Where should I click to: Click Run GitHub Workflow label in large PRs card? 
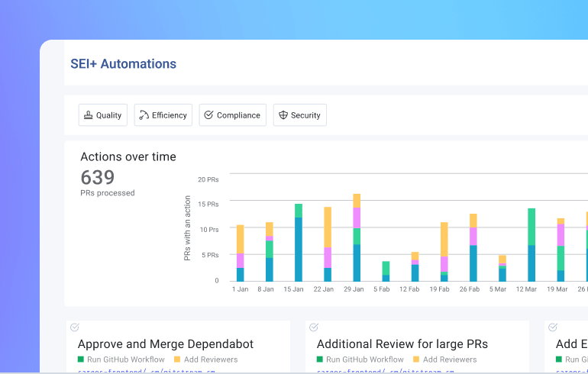pyautogui.click(x=364, y=359)
